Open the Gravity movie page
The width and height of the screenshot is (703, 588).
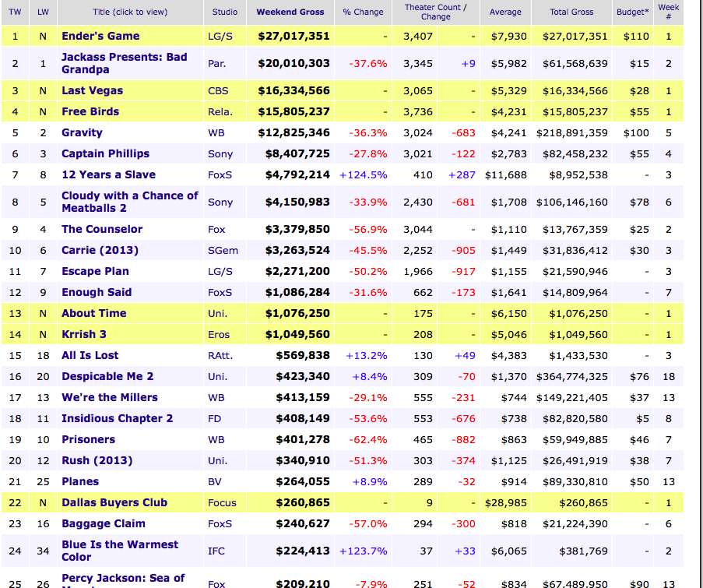(x=82, y=132)
